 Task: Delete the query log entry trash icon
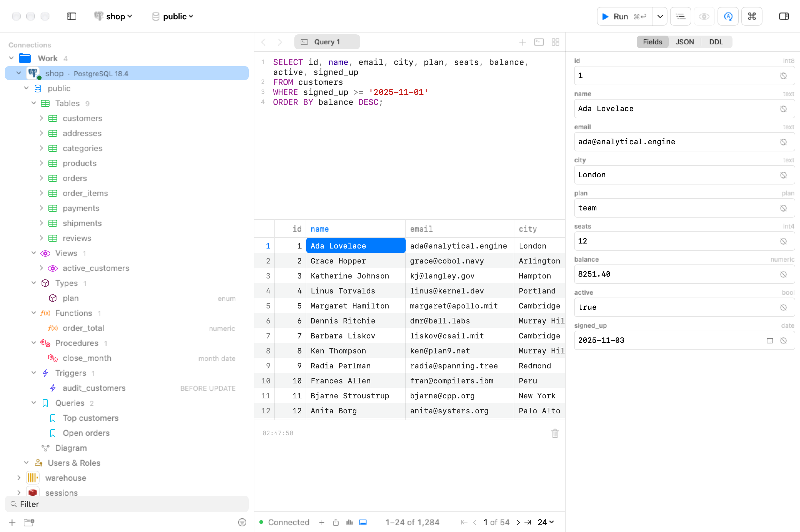(x=555, y=433)
